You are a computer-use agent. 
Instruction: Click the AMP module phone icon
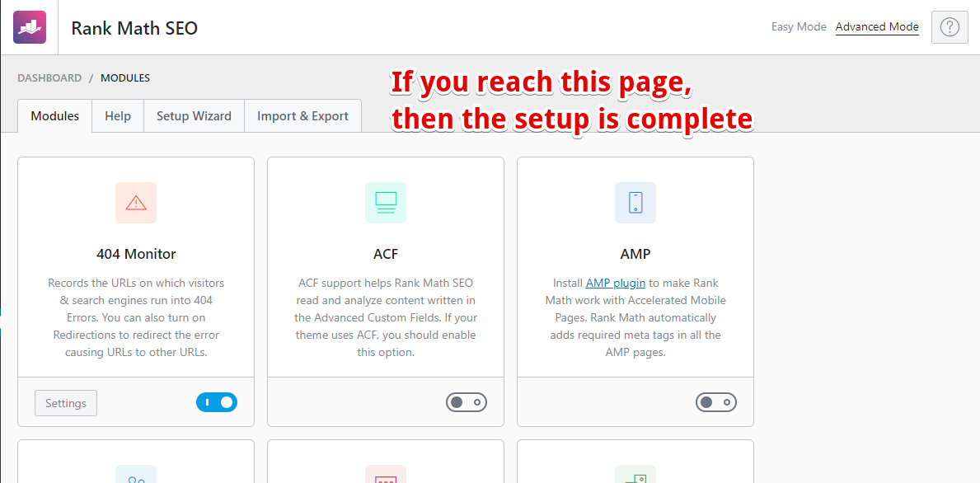coord(635,203)
